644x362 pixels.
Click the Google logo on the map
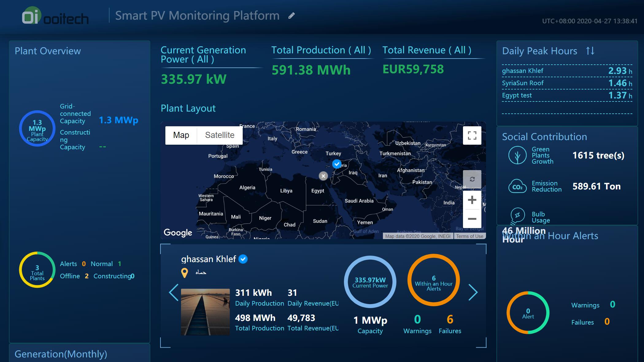click(x=178, y=233)
